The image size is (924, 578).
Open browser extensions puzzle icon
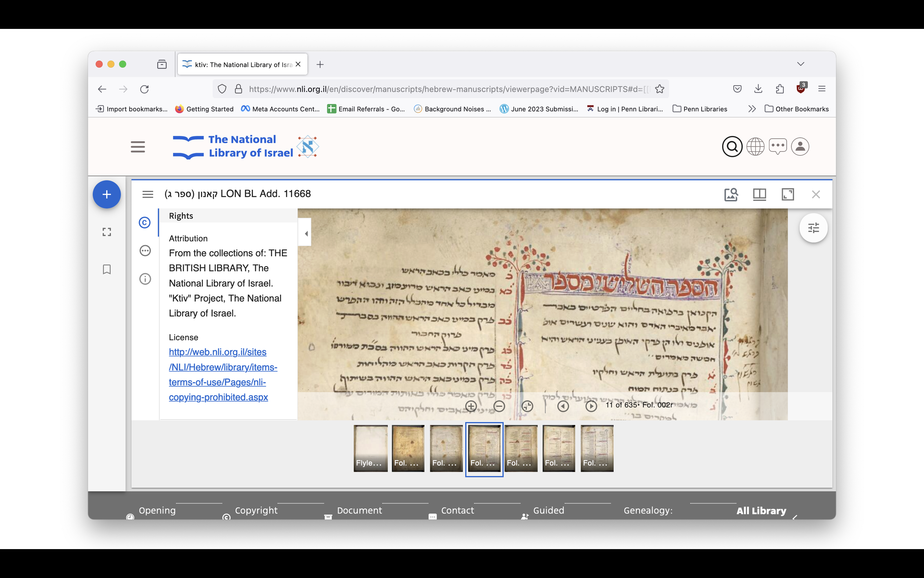point(780,89)
